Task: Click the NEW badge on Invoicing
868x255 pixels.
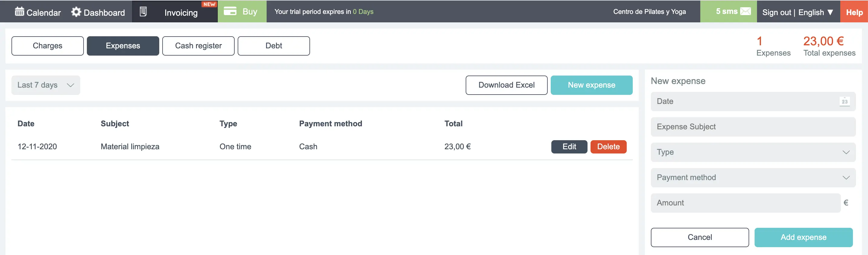Action: coord(209,4)
